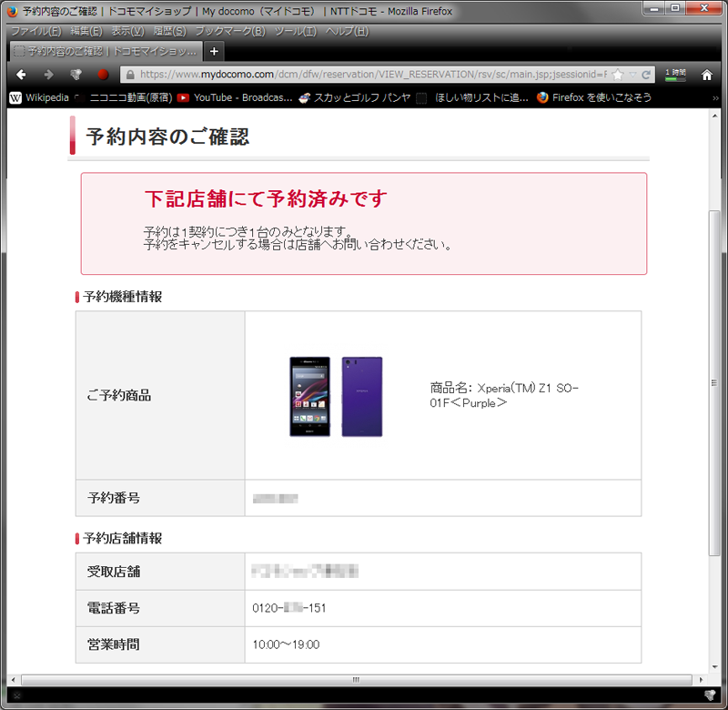
Task: Open the 表示(V) menu
Action: pos(127,31)
